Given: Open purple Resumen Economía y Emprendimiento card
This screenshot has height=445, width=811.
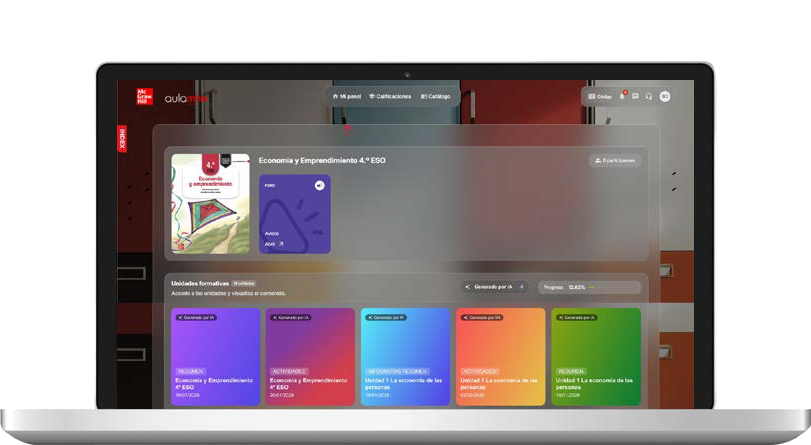Looking at the screenshot, I should tap(216, 357).
